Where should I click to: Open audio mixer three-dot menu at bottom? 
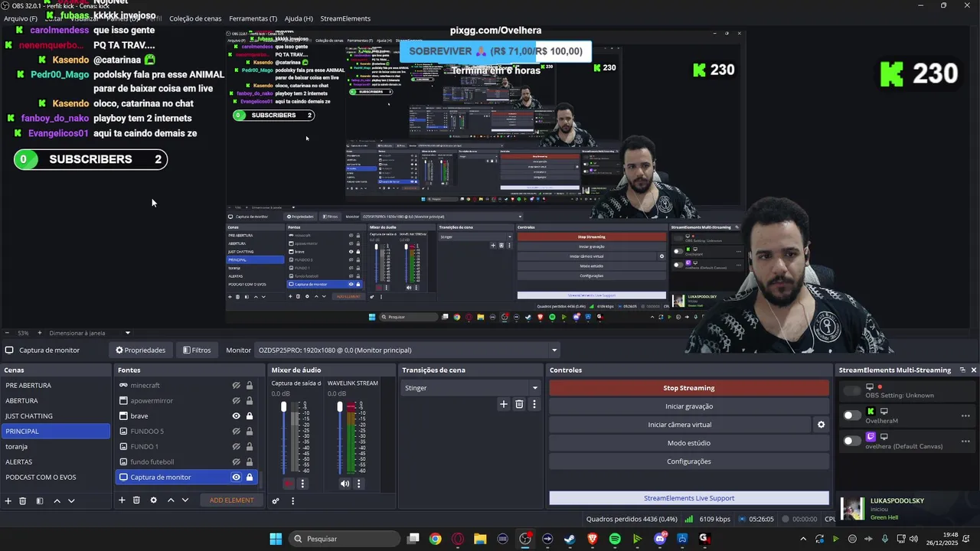pyautogui.click(x=292, y=501)
